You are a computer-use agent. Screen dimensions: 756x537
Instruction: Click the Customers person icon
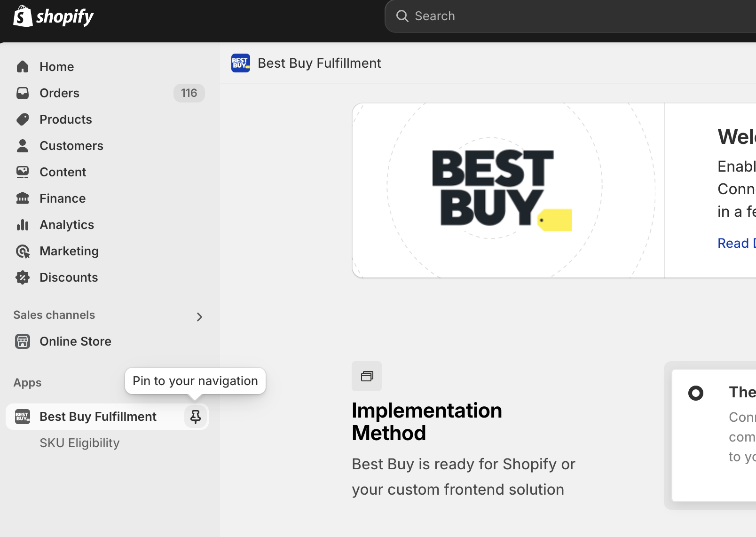click(23, 146)
